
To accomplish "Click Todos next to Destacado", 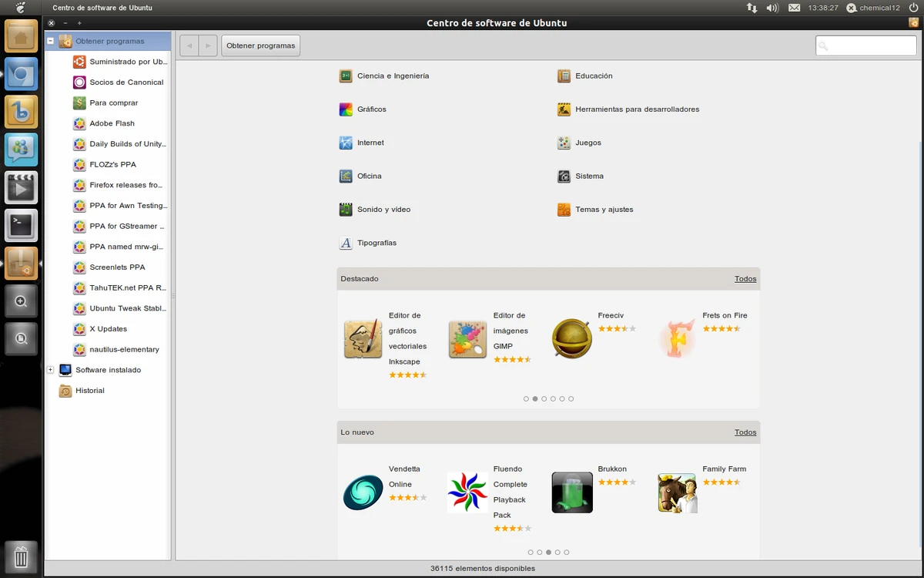I will 745,278.
